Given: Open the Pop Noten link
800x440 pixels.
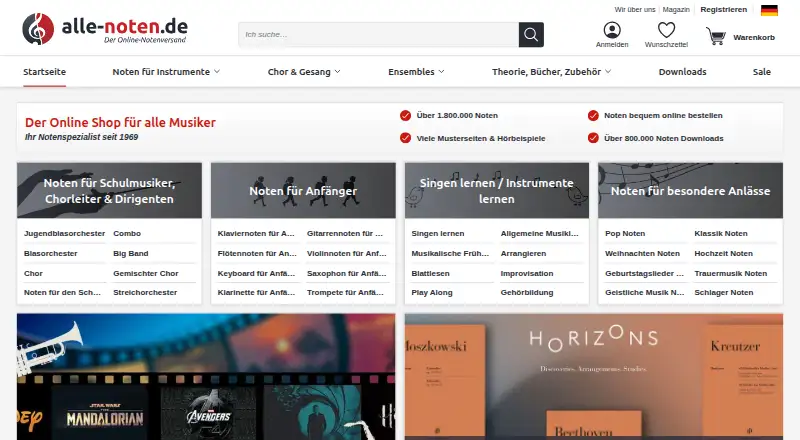Looking at the screenshot, I should click(625, 233).
